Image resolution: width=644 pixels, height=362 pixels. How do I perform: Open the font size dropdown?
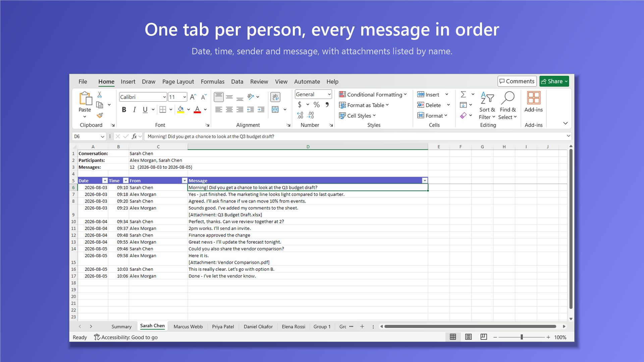(184, 97)
